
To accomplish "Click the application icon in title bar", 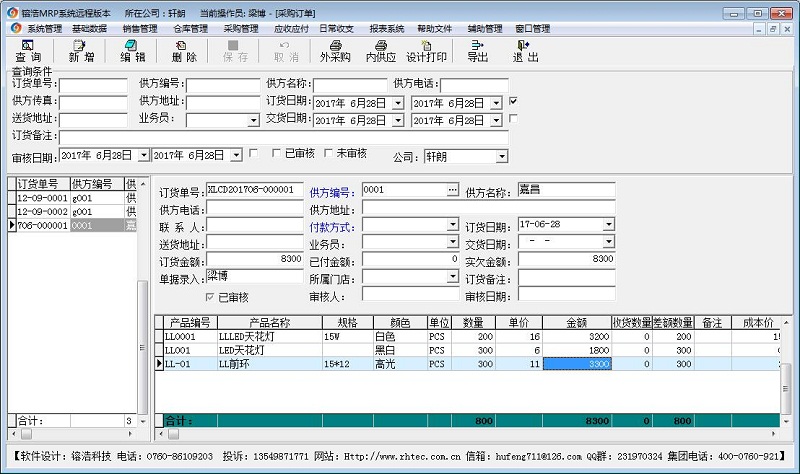I will (12, 12).
